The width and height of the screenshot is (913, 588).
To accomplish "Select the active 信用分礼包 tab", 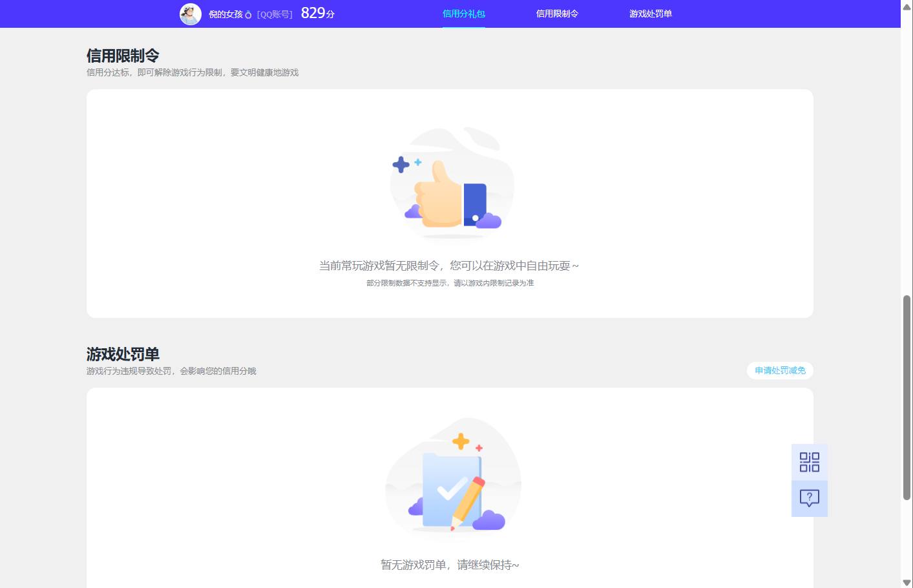I will 463,14.
